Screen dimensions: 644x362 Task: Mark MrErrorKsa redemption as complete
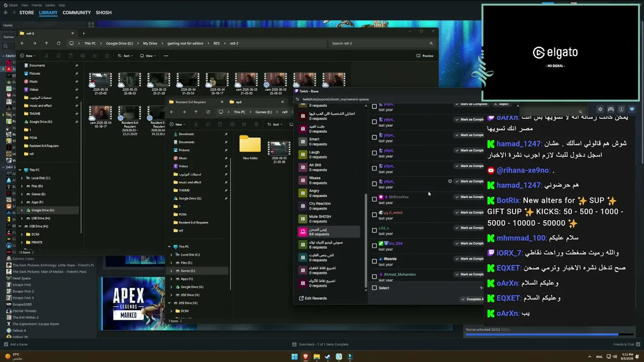[x=470, y=197]
